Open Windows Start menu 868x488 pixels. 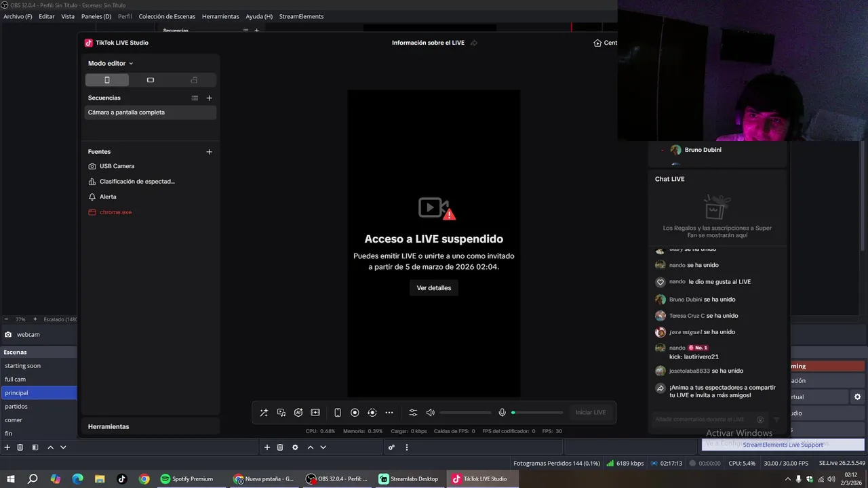[11, 479]
